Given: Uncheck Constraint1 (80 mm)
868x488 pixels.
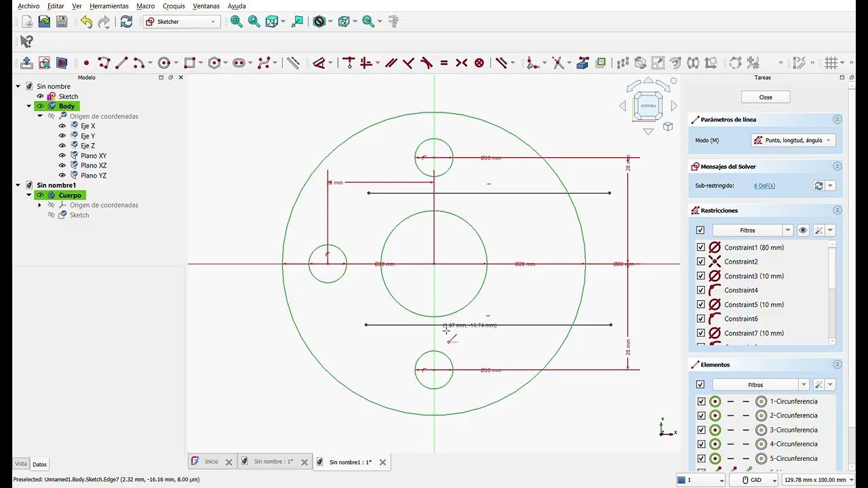Looking at the screenshot, I should [701, 247].
